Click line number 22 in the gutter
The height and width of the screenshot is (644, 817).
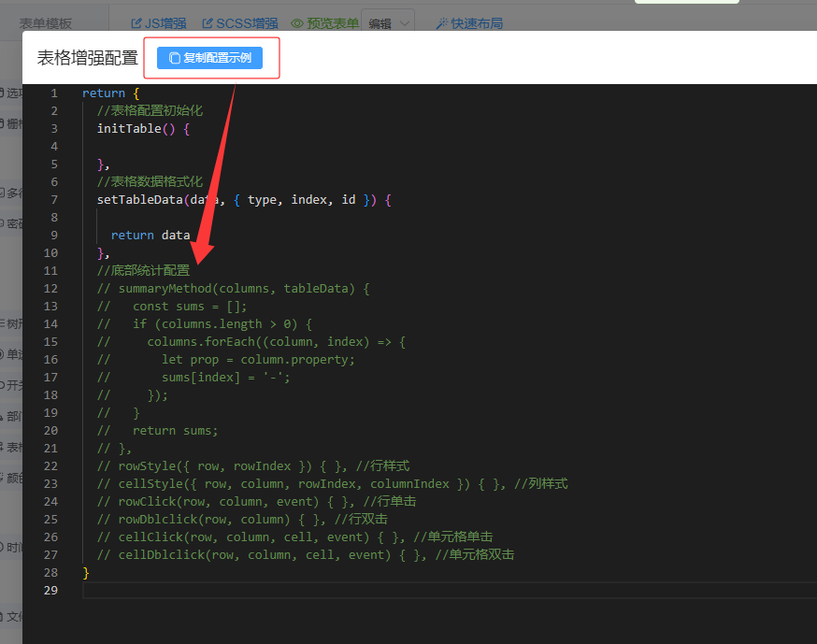50,466
